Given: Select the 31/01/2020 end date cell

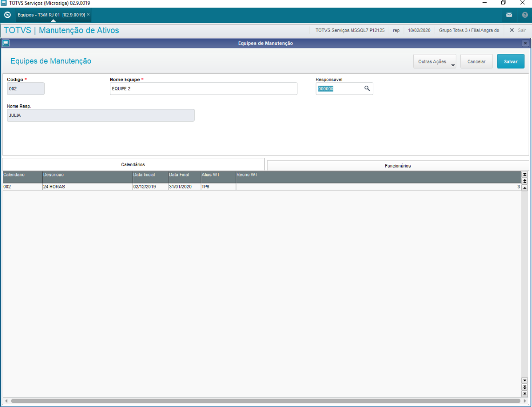Looking at the screenshot, I should pos(185,187).
